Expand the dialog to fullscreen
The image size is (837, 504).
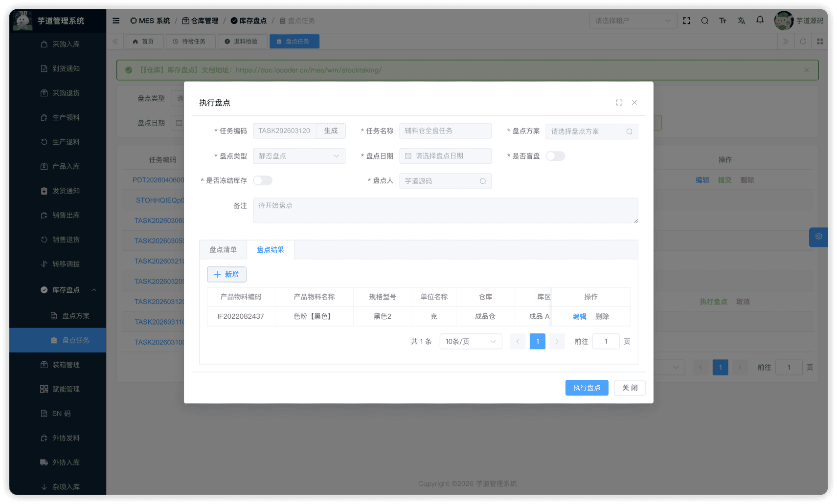click(619, 103)
